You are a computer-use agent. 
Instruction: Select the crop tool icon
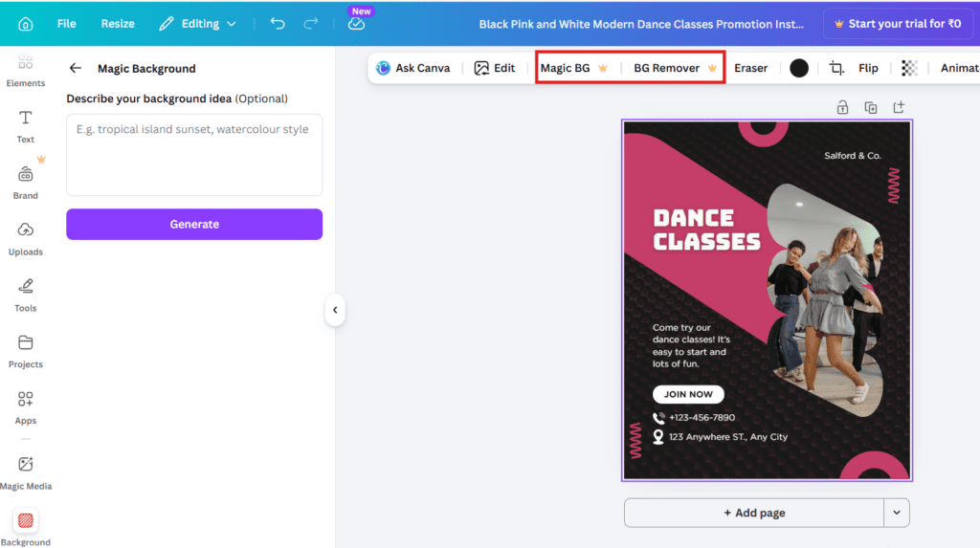point(836,68)
